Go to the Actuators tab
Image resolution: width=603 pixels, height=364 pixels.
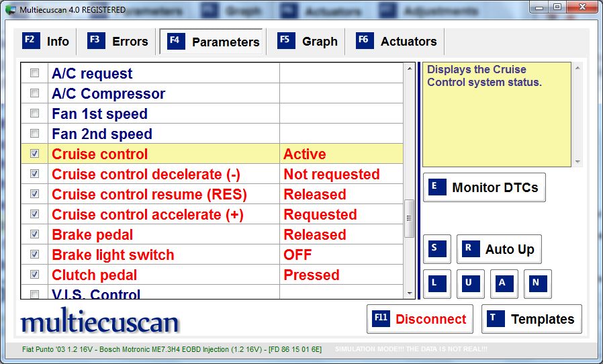pos(397,41)
